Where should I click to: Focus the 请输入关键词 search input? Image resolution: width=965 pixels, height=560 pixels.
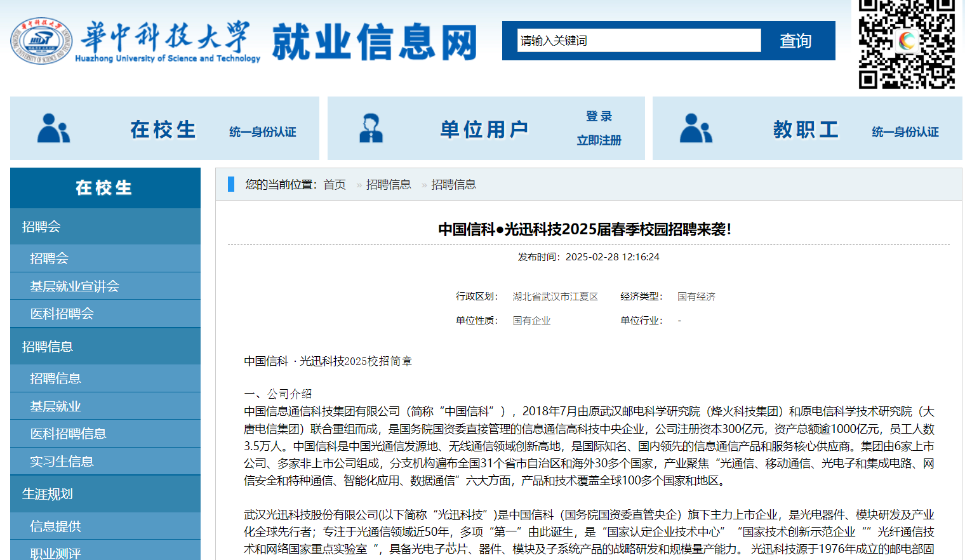(x=639, y=41)
